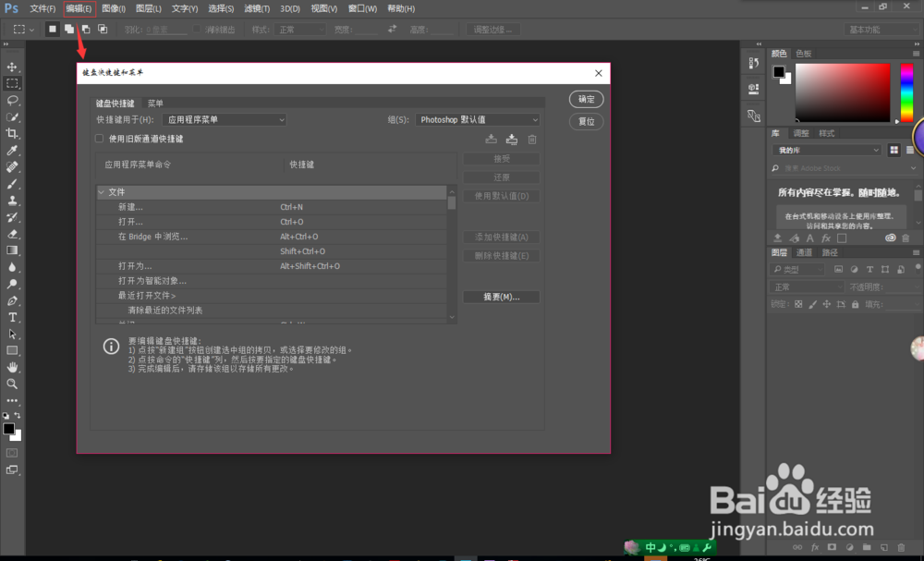Screen dimensions: 924x561
Task: Select the Eyedropper tool
Action: (x=12, y=151)
